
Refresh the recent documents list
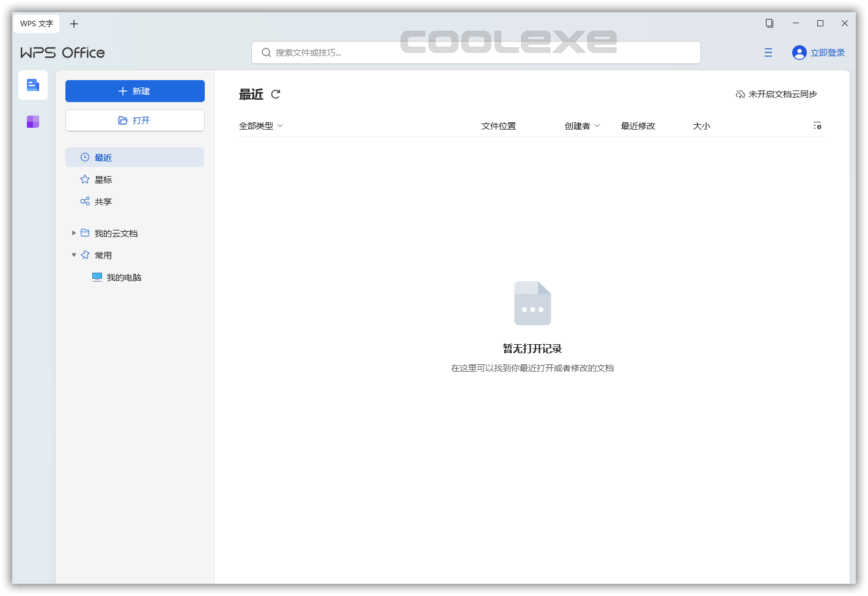click(x=276, y=94)
